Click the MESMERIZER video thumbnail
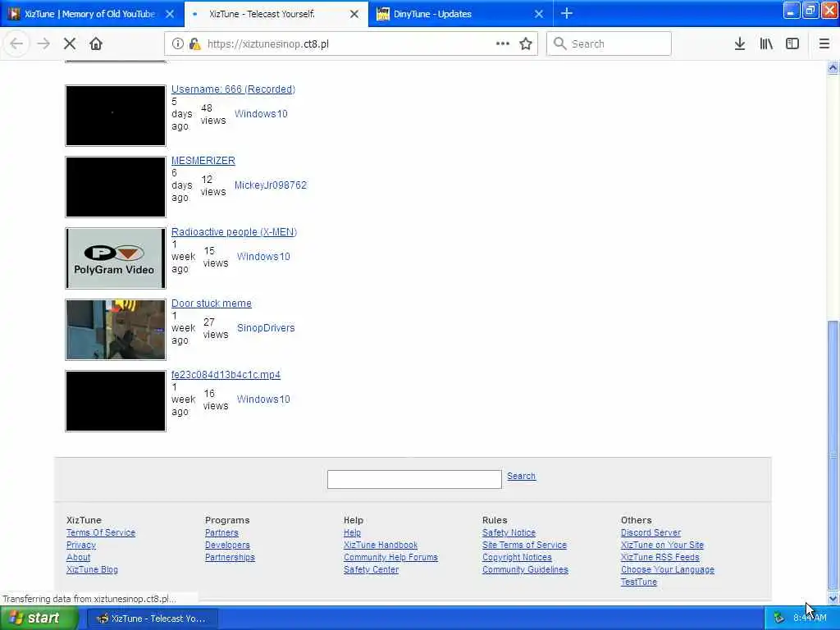 pyautogui.click(x=116, y=186)
